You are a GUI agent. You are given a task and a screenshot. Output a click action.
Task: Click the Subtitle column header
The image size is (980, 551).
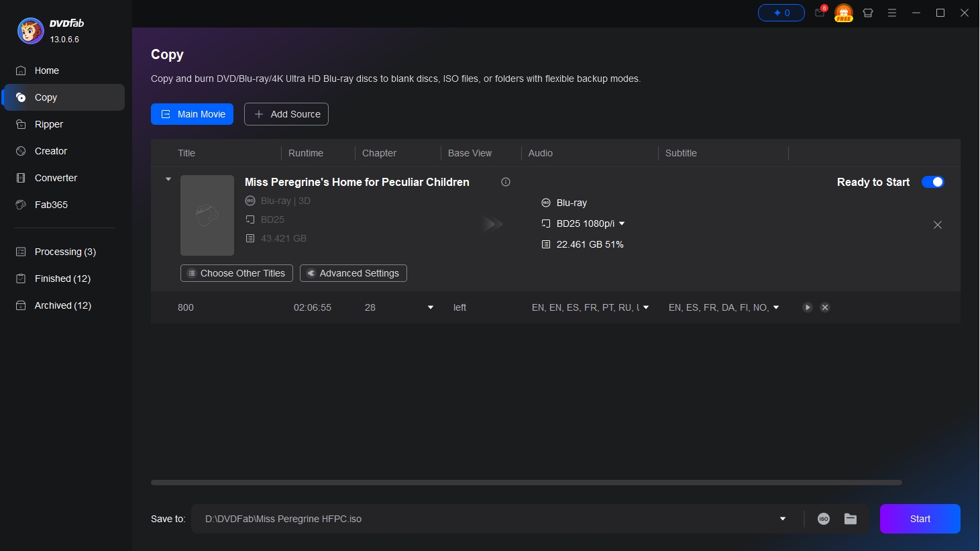coord(681,153)
